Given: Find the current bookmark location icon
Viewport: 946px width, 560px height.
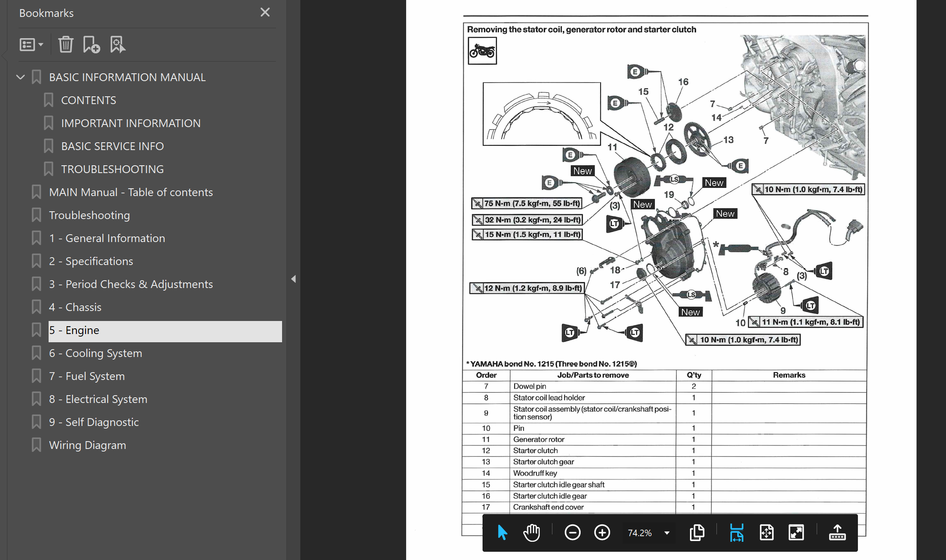Looking at the screenshot, I should pos(118,45).
